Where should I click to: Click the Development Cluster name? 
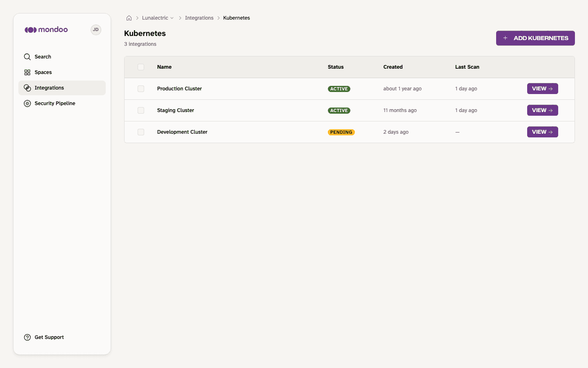pos(182,132)
